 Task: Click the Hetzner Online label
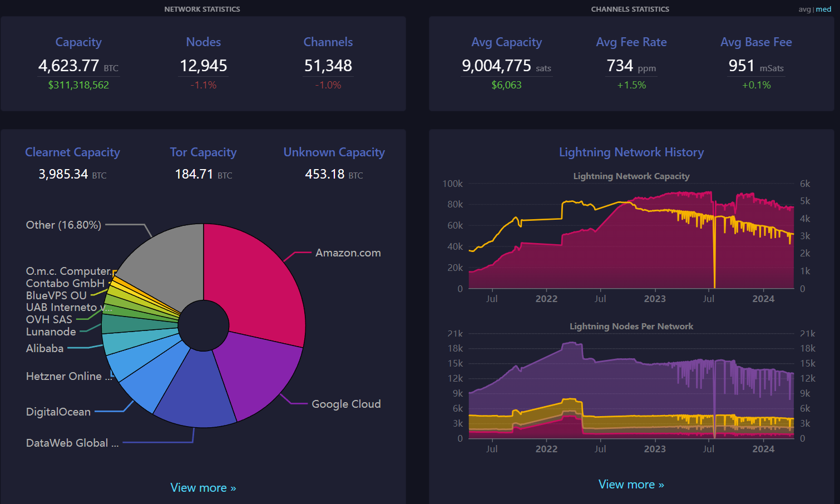69,377
